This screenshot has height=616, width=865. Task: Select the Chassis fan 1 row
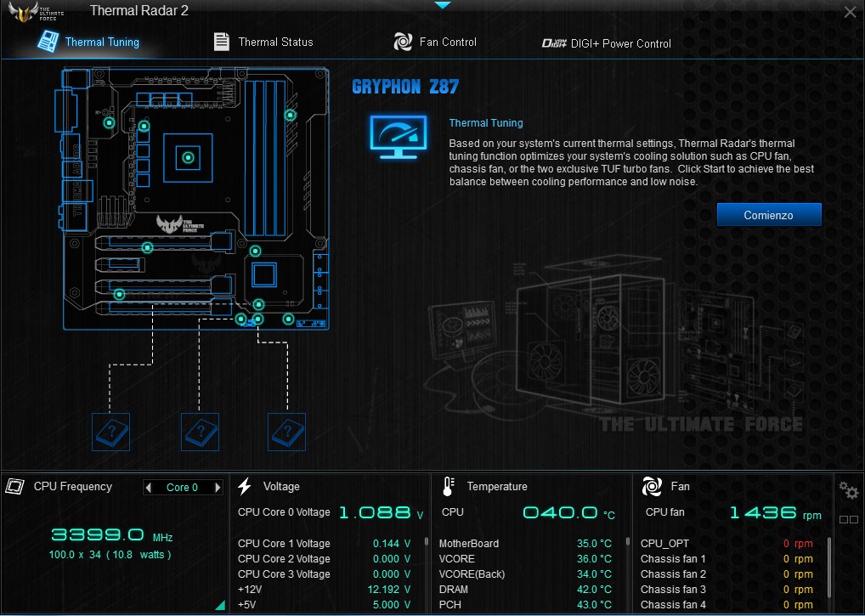727,559
